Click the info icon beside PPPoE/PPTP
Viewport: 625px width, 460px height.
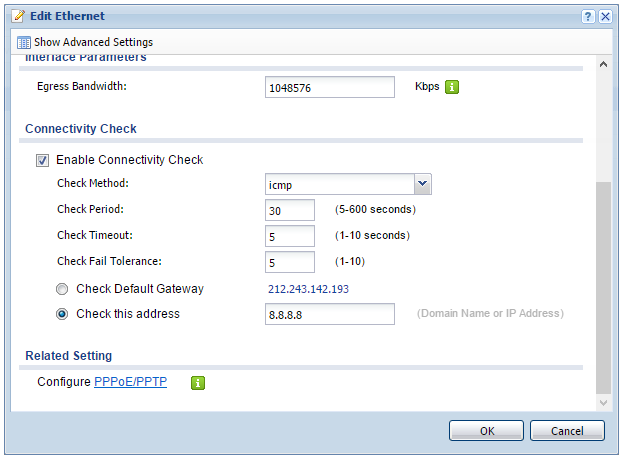198,382
